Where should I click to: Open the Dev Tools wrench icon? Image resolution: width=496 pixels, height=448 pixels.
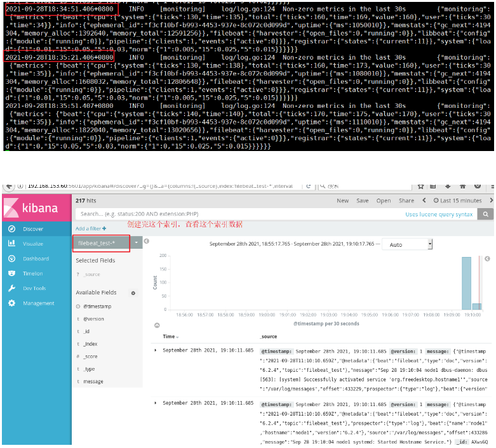[11, 288]
